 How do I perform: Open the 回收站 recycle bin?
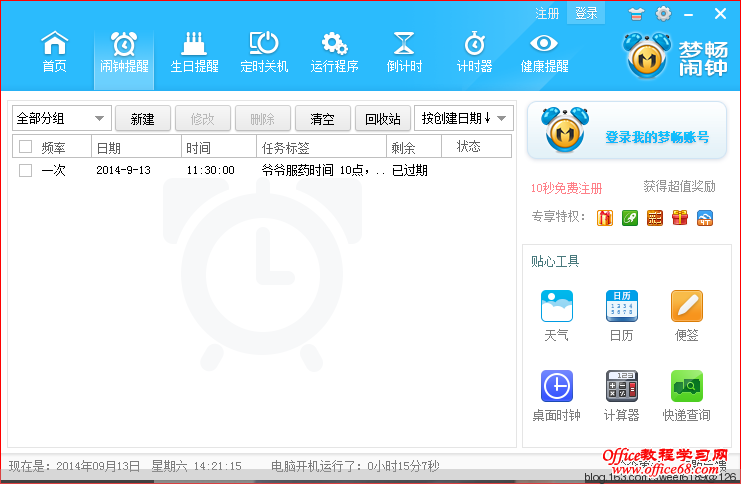383,118
